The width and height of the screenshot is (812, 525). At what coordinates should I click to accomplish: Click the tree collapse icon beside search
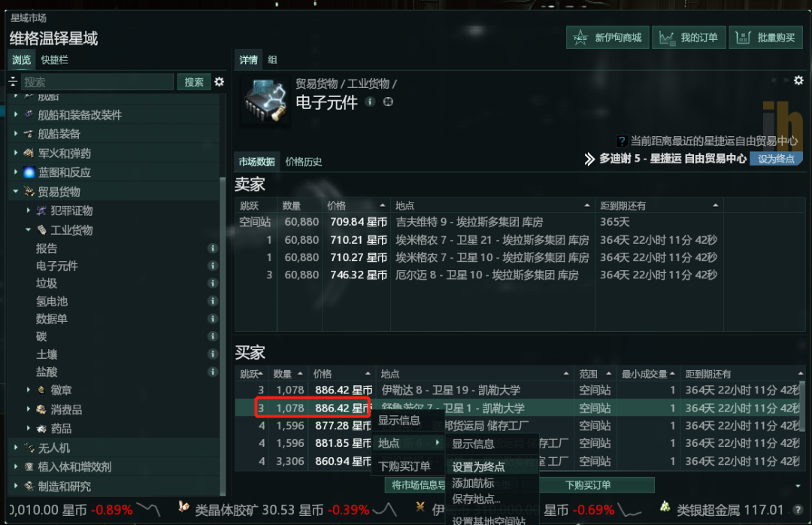click(14, 81)
